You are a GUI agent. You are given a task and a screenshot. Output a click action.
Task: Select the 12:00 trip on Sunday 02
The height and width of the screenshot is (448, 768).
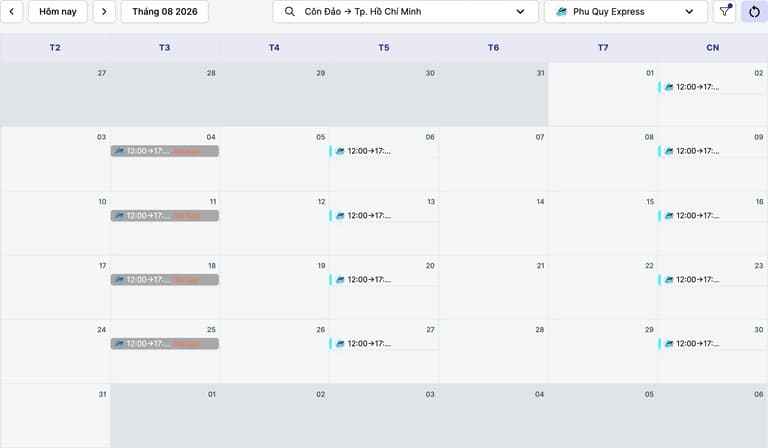(x=713, y=87)
